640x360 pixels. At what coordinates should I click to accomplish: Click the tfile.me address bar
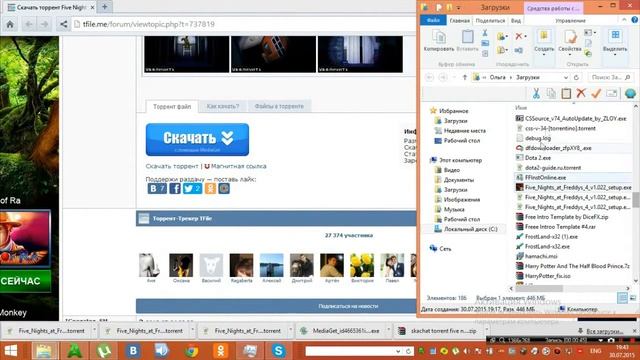[x=245, y=24]
